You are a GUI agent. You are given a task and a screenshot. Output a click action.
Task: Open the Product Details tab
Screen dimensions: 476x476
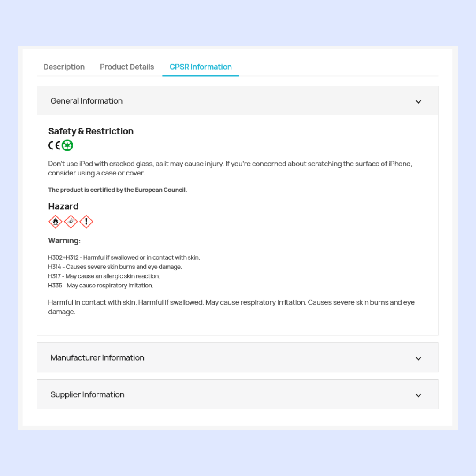127,67
